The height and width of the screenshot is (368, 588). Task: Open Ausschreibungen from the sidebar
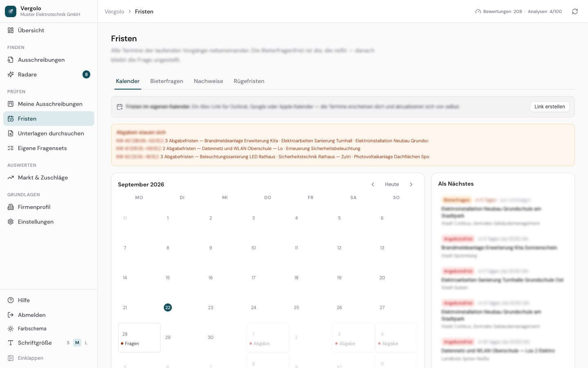click(x=49, y=60)
